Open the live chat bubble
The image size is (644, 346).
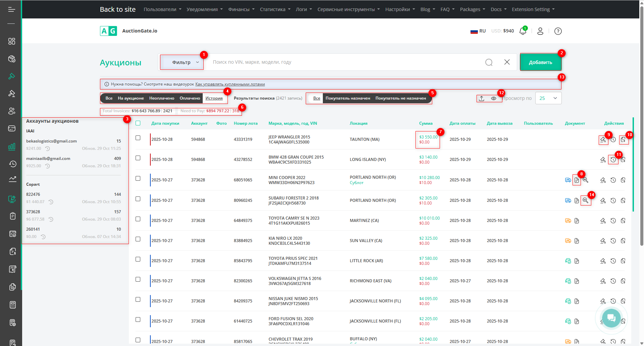pos(611,318)
